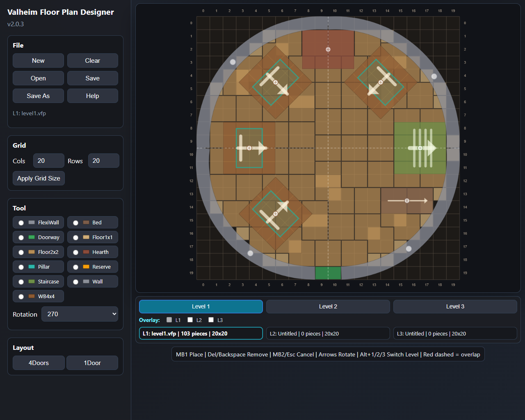
Task: Open the Help button
Action: pyautogui.click(x=93, y=96)
